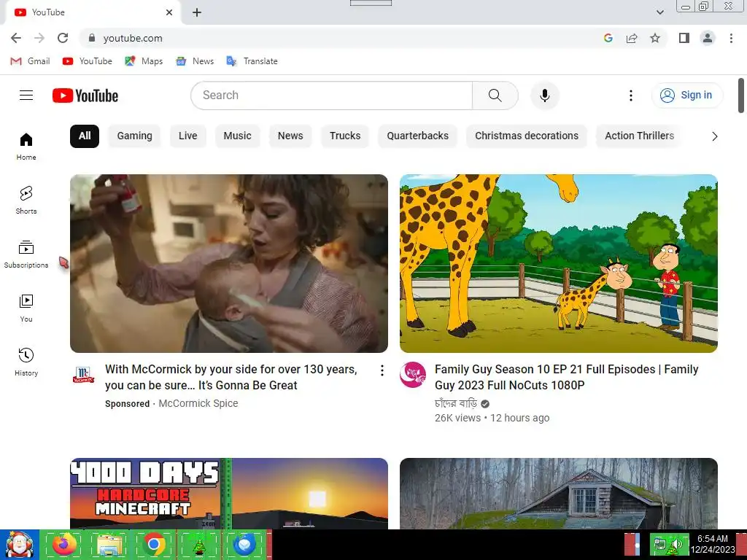The width and height of the screenshot is (747, 560).
Task: Open the Family Guy Season 10 EP 21 title
Action: tap(566, 377)
